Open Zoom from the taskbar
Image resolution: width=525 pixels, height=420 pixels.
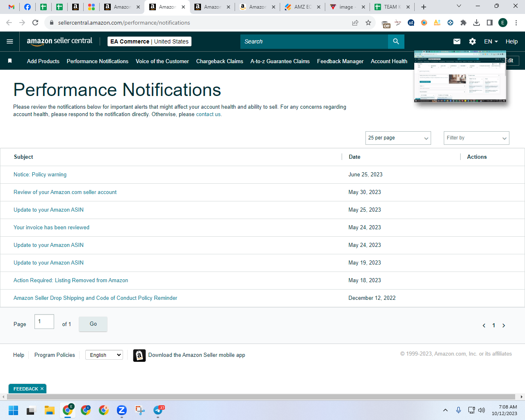point(122,410)
